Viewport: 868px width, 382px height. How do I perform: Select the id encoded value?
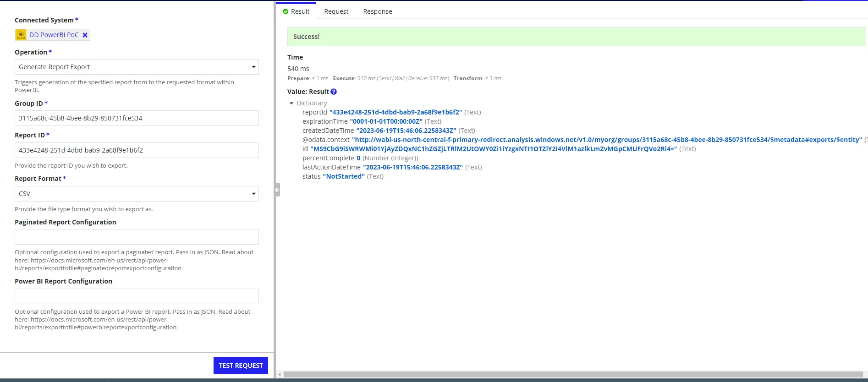[494, 149]
